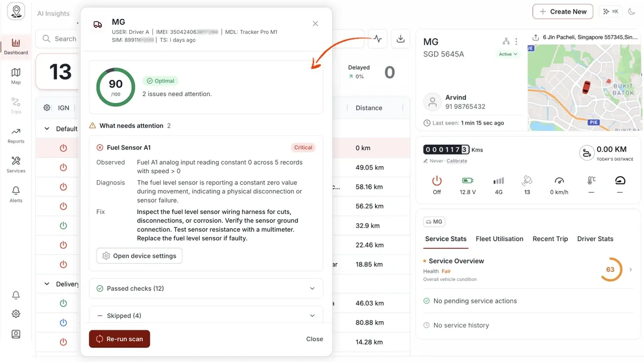Image resolution: width=644 pixels, height=362 pixels.
Task: Click the health scan activity icon
Action: click(x=378, y=39)
